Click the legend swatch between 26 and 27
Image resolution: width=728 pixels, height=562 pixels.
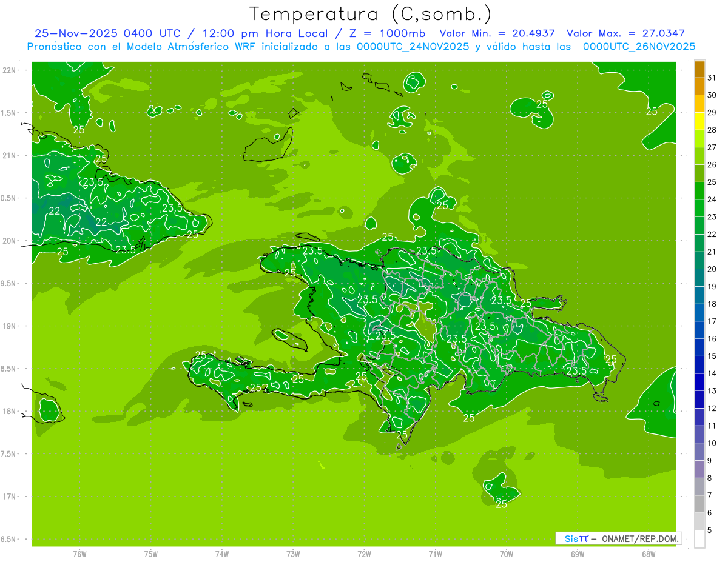(x=699, y=156)
